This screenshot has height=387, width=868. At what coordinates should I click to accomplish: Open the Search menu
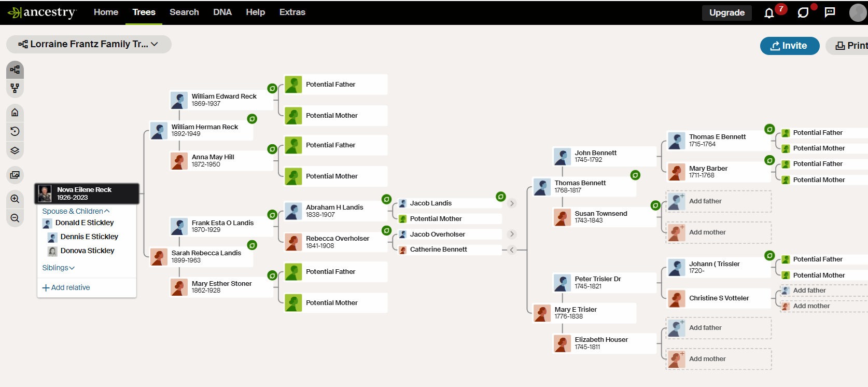pos(184,12)
